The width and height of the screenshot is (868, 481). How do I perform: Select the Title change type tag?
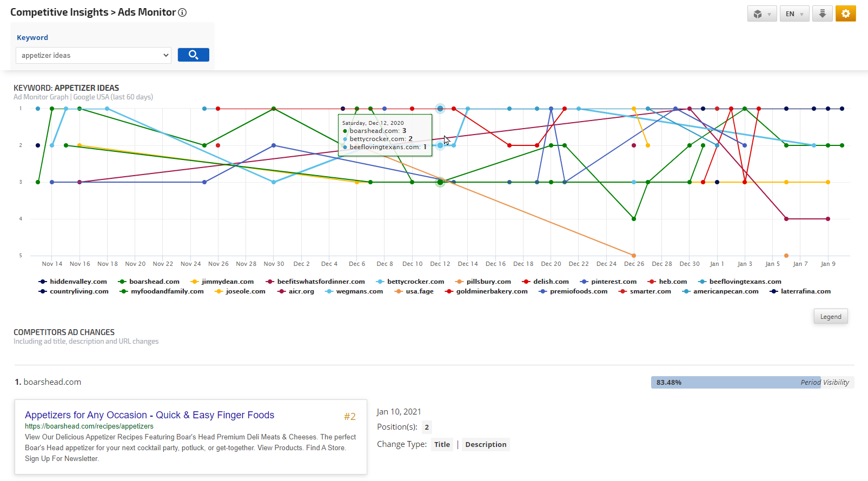tap(442, 444)
